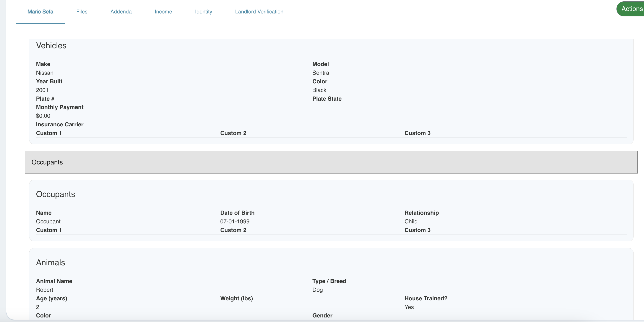Click the Make label in Vehicles

(x=43, y=64)
